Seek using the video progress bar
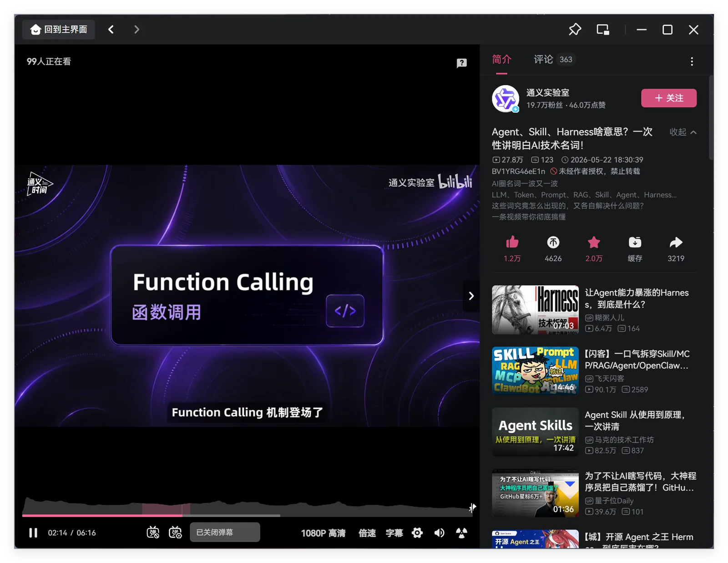The height and width of the screenshot is (563, 728). (x=247, y=515)
